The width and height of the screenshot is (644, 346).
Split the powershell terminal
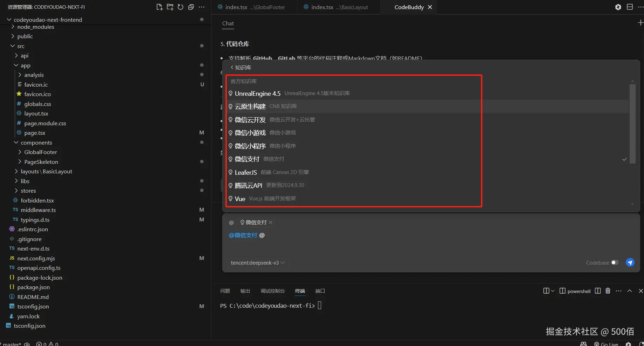click(598, 291)
